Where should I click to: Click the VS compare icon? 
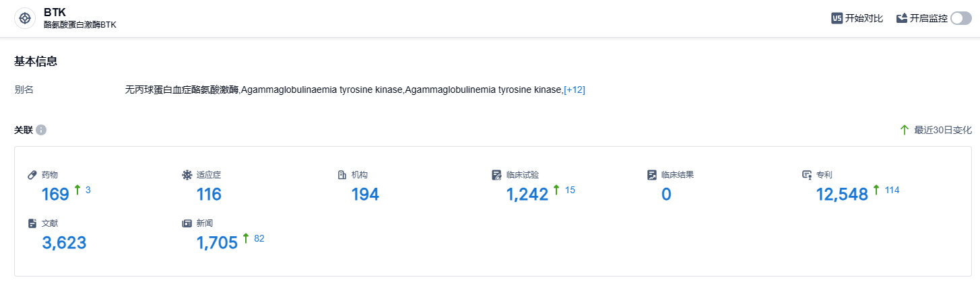[x=837, y=18]
